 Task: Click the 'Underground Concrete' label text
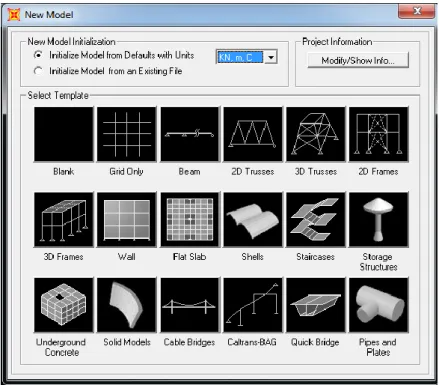(61, 347)
